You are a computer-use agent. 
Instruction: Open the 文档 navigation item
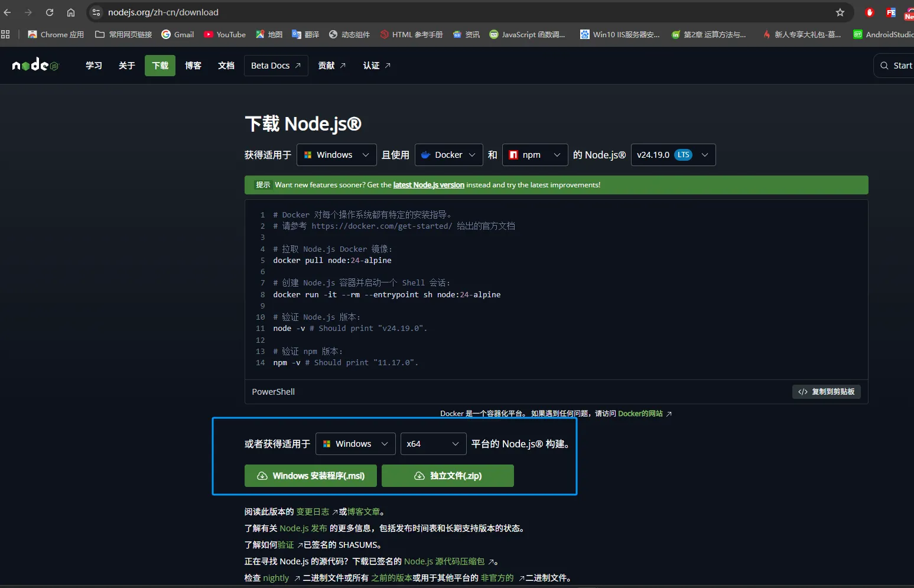click(x=226, y=66)
